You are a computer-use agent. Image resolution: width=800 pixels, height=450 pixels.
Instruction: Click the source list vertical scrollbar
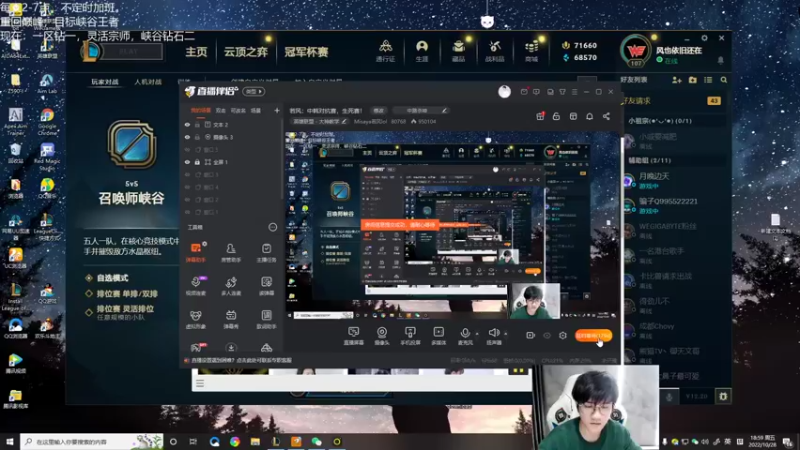point(282,159)
